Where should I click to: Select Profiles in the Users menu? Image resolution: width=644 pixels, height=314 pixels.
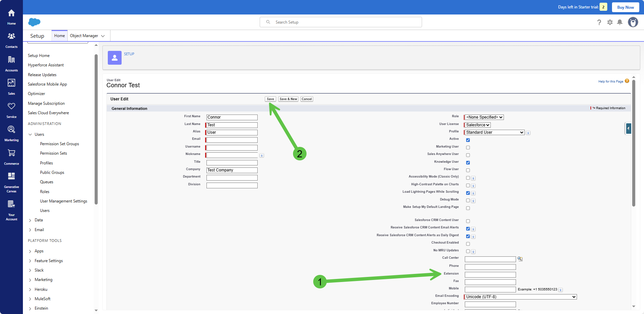(x=46, y=163)
